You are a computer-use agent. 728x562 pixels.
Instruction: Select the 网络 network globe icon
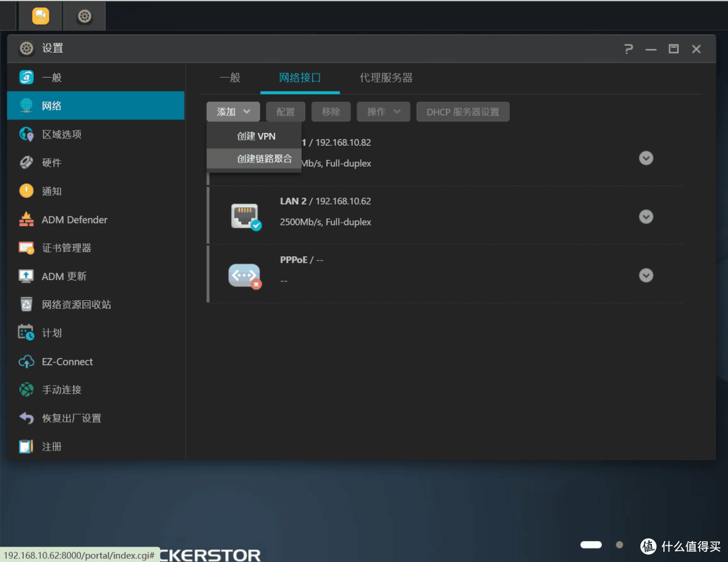tap(26, 105)
